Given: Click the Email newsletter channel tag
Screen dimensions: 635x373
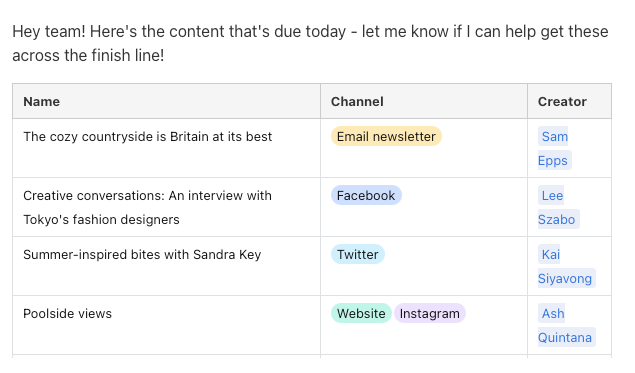Looking at the screenshot, I should click(386, 136).
